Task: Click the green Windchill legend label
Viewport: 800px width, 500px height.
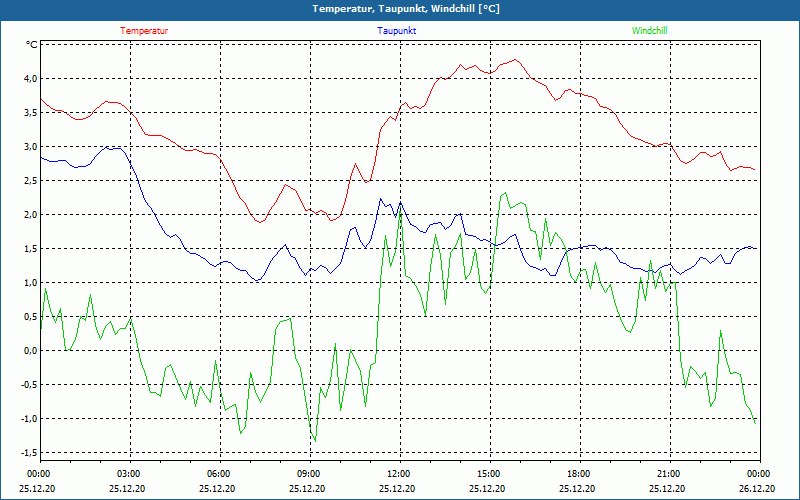Action: click(x=649, y=31)
